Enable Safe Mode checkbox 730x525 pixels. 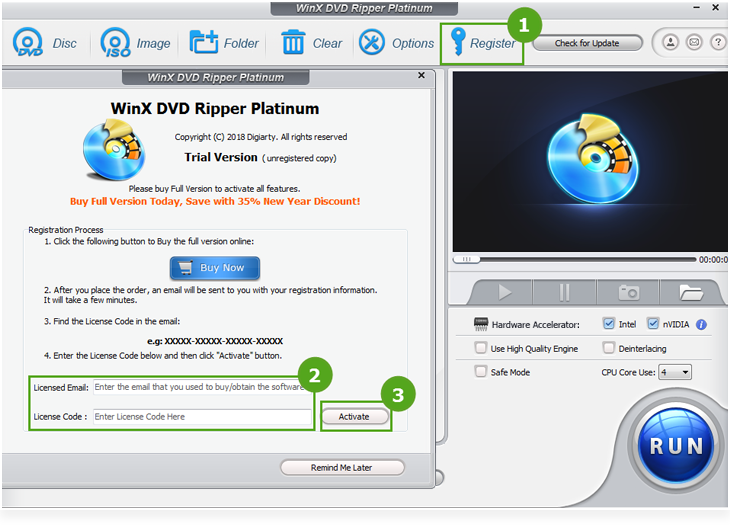point(480,371)
